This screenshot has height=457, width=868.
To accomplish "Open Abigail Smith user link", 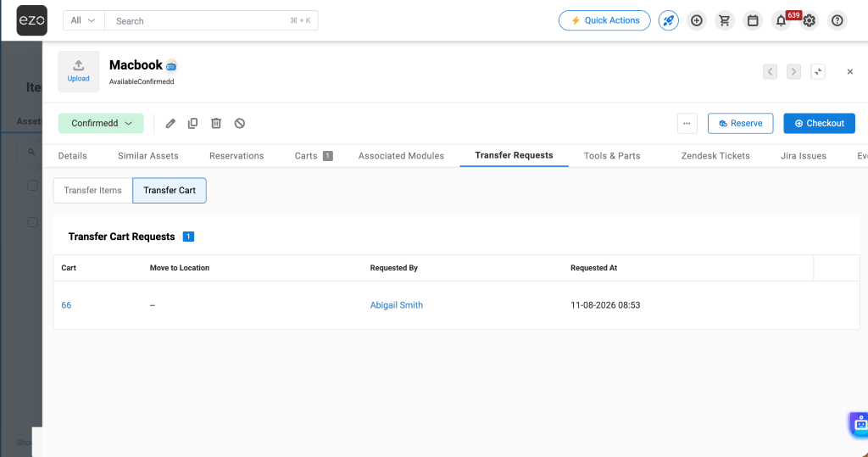I will tap(397, 305).
